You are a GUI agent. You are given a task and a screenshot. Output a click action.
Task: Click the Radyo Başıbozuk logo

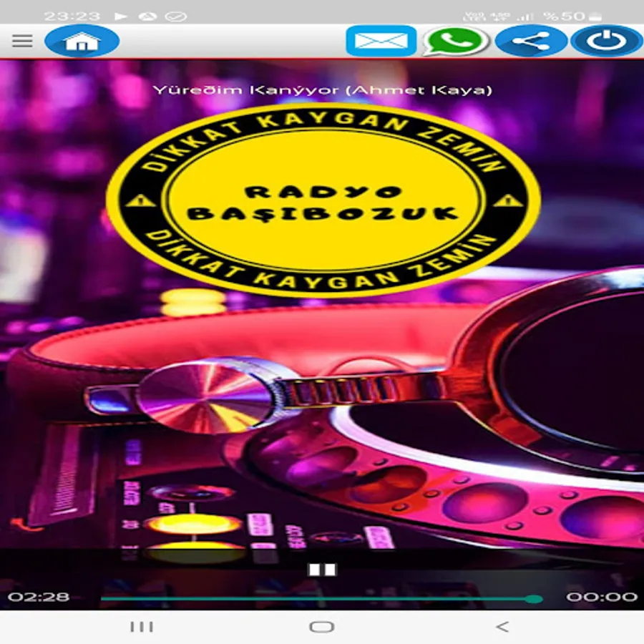[323, 200]
